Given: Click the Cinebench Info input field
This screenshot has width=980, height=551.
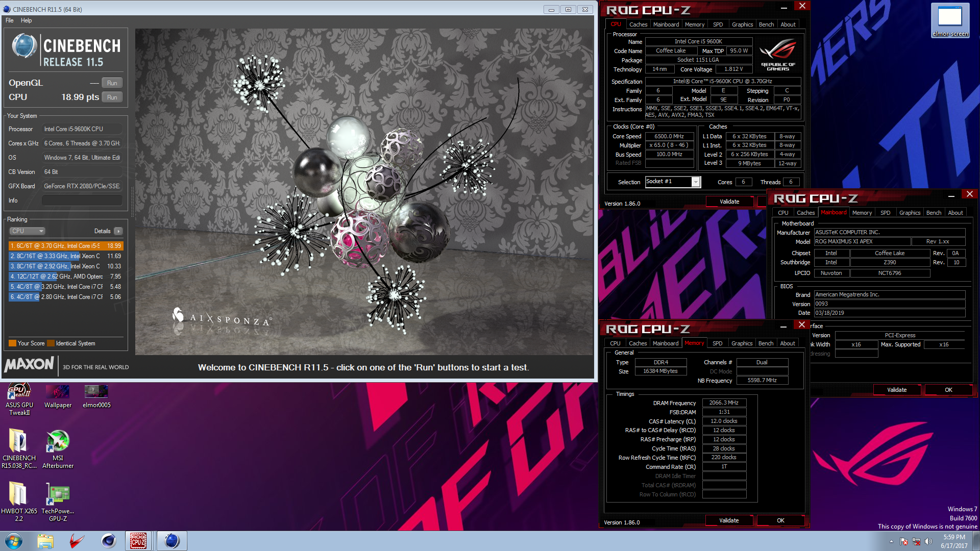Looking at the screenshot, I should (82, 201).
